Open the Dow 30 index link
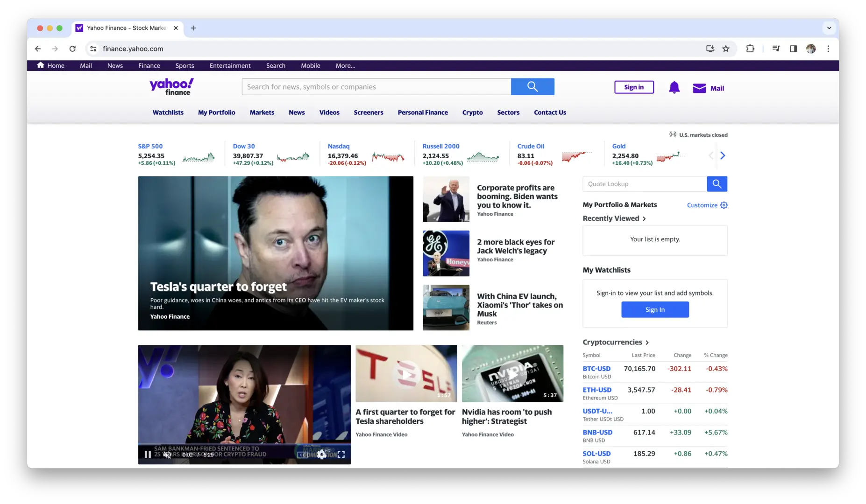 click(x=244, y=146)
